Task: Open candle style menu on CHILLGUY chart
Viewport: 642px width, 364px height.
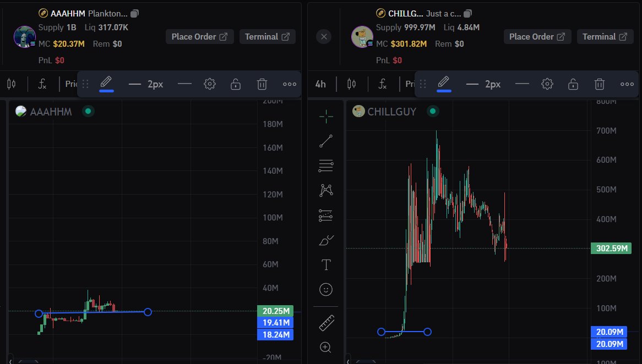Action: pos(352,84)
